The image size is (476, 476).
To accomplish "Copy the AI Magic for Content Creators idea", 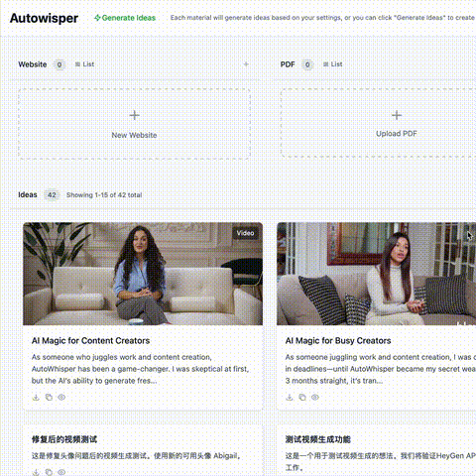I will point(49,397).
